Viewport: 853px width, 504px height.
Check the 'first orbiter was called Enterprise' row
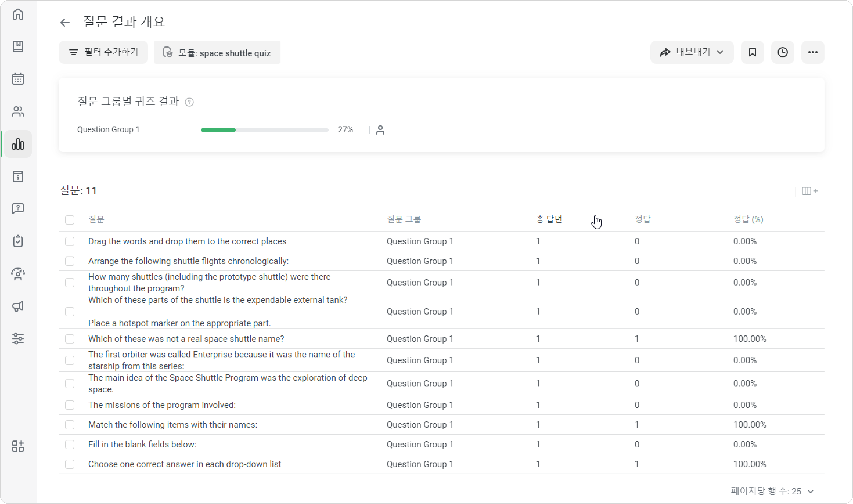pyautogui.click(x=70, y=360)
